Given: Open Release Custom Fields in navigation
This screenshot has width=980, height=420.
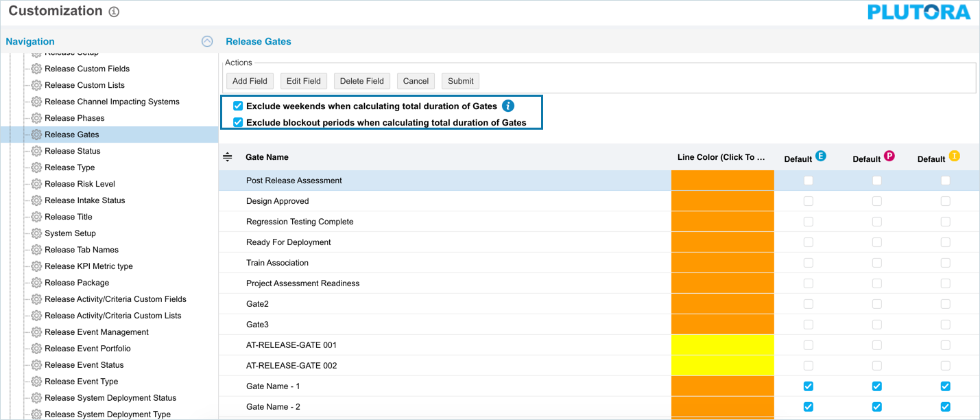Looking at the screenshot, I should [x=86, y=69].
